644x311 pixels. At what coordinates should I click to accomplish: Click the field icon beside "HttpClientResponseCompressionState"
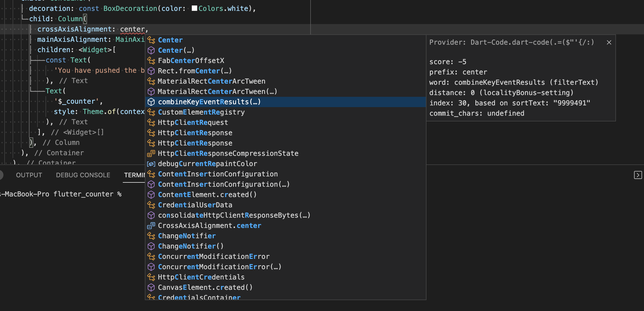click(x=151, y=153)
